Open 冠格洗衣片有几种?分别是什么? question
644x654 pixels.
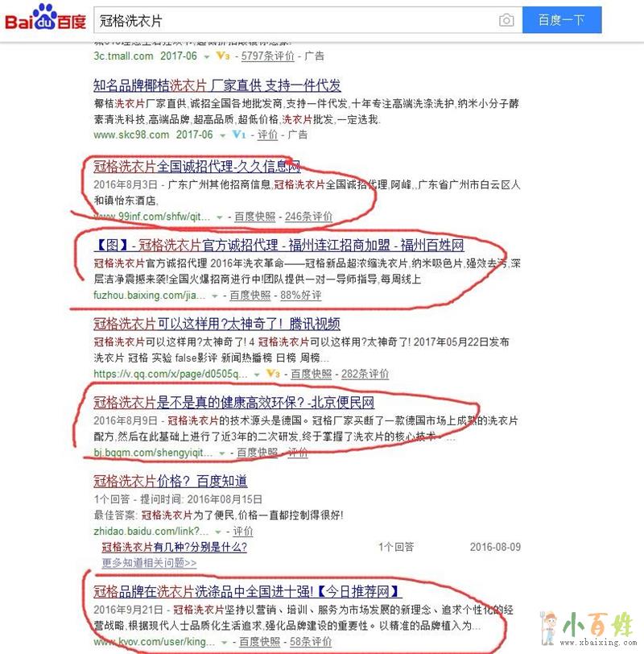coord(174,547)
